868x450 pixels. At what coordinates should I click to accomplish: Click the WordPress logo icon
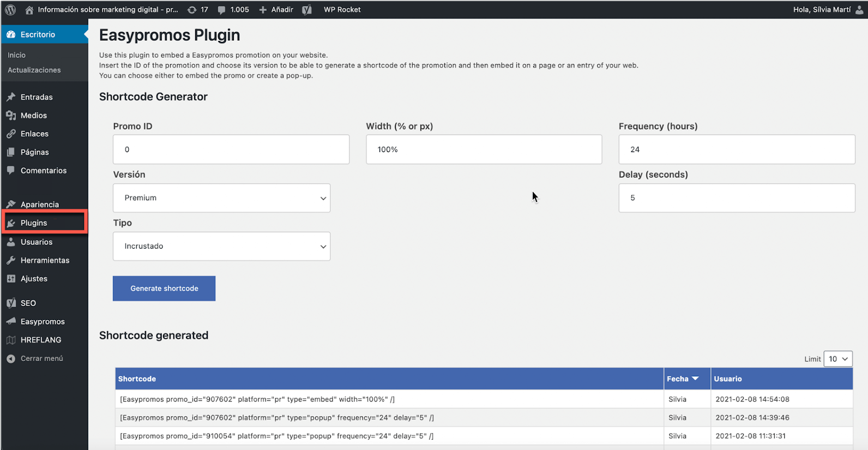click(10, 9)
